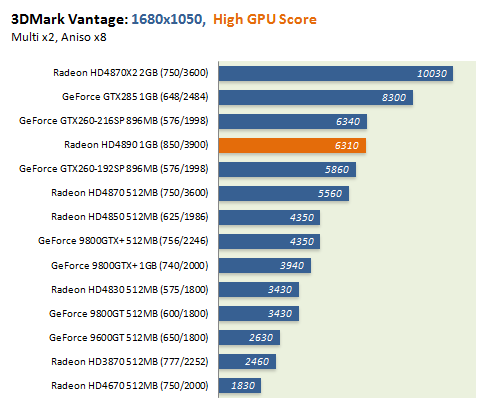Viewport: 481px width, 404px height.
Task: Click the 'High GPU Score' heading
Action: 265,19
